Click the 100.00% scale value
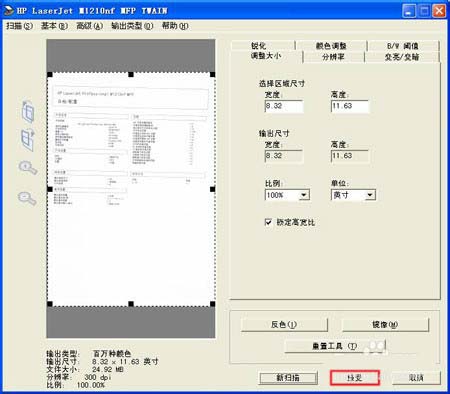The width and height of the screenshot is (450, 394). pyautogui.click(x=91, y=385)
